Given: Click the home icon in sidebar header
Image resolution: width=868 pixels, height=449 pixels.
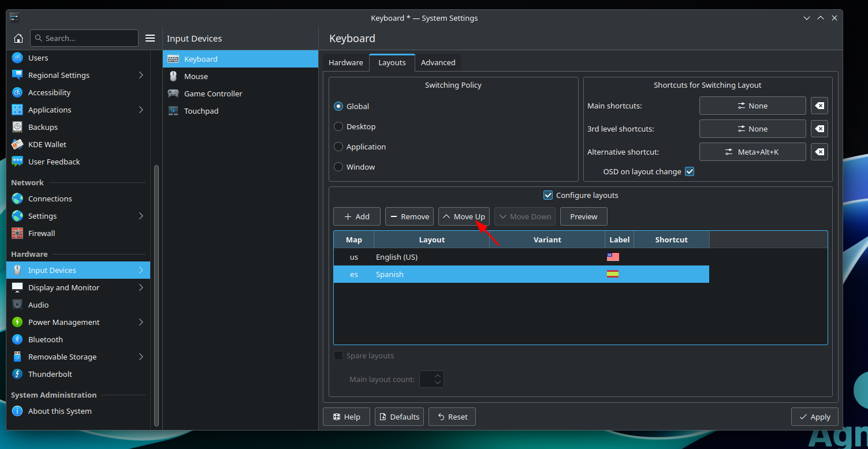Looking at the screenshot, I should (x=18, y=38).
